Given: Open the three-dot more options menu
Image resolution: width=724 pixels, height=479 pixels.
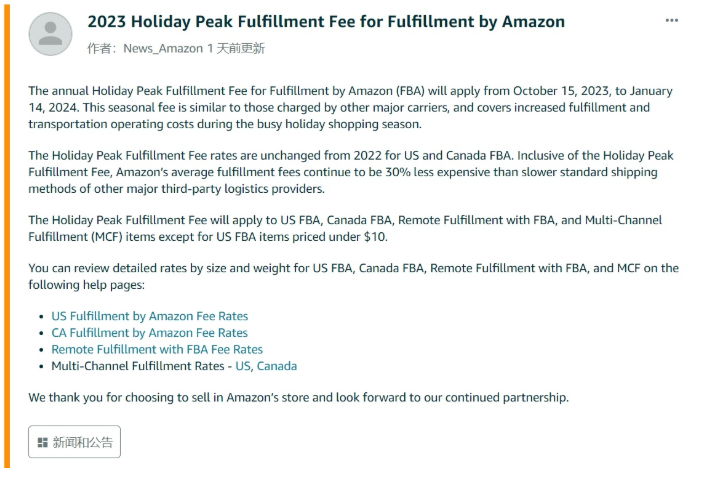Looking at the screenshot, I should (x=672, y=20).
